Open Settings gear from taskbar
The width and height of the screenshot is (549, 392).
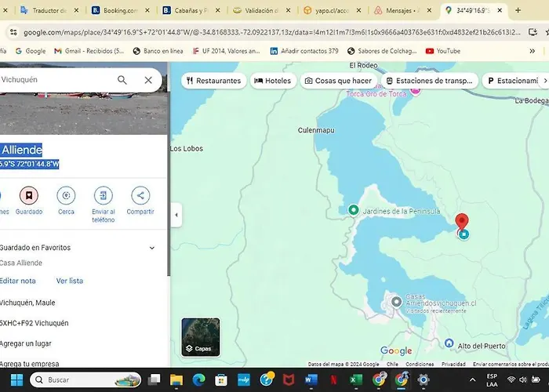423,379
